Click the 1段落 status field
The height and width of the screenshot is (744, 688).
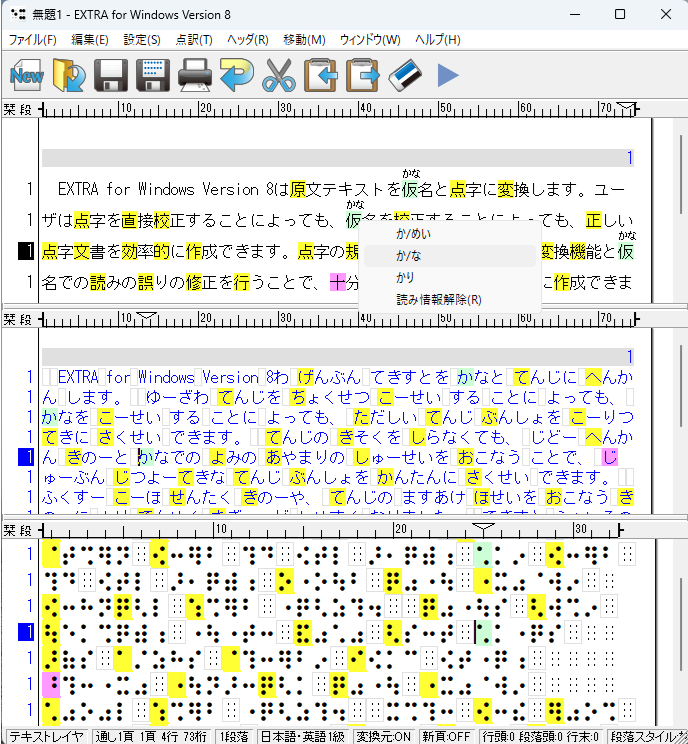pyautogui.click(x=234, y=737)
